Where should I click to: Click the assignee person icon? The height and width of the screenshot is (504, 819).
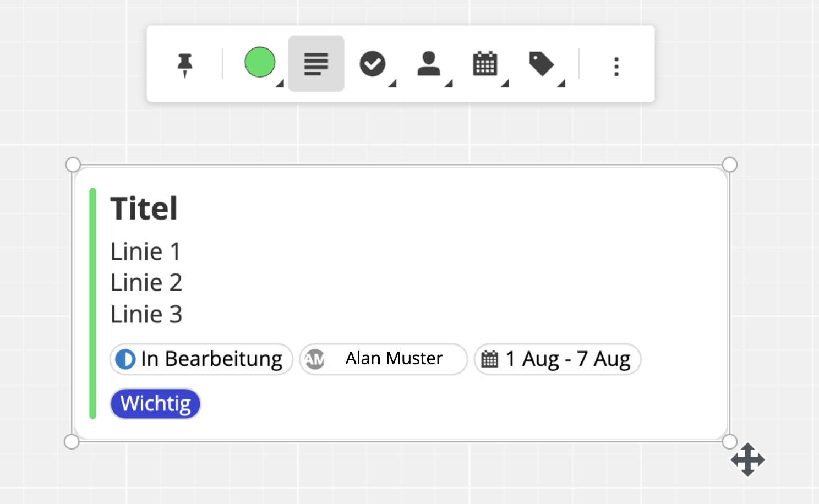click(x=429, y=64)
